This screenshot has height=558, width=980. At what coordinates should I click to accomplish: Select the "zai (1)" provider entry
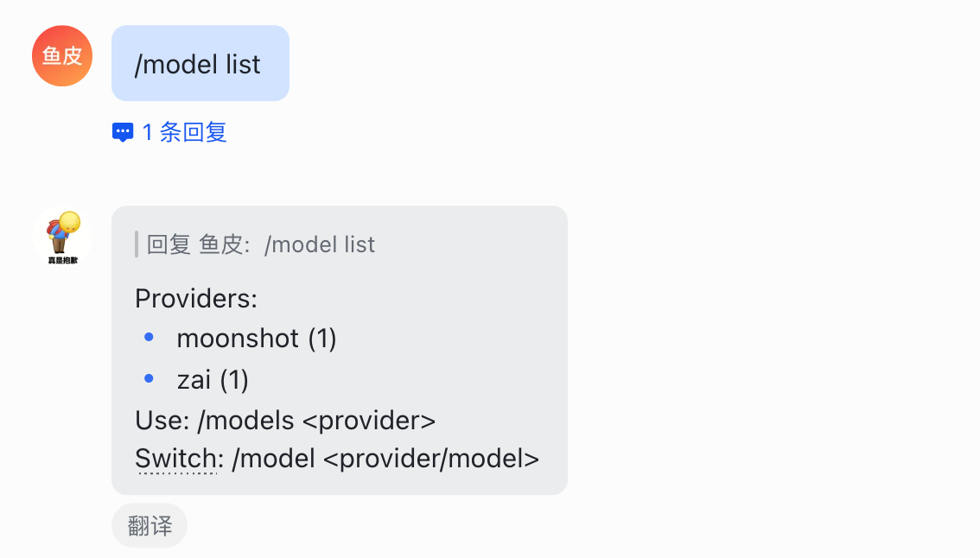pos(213,380)
